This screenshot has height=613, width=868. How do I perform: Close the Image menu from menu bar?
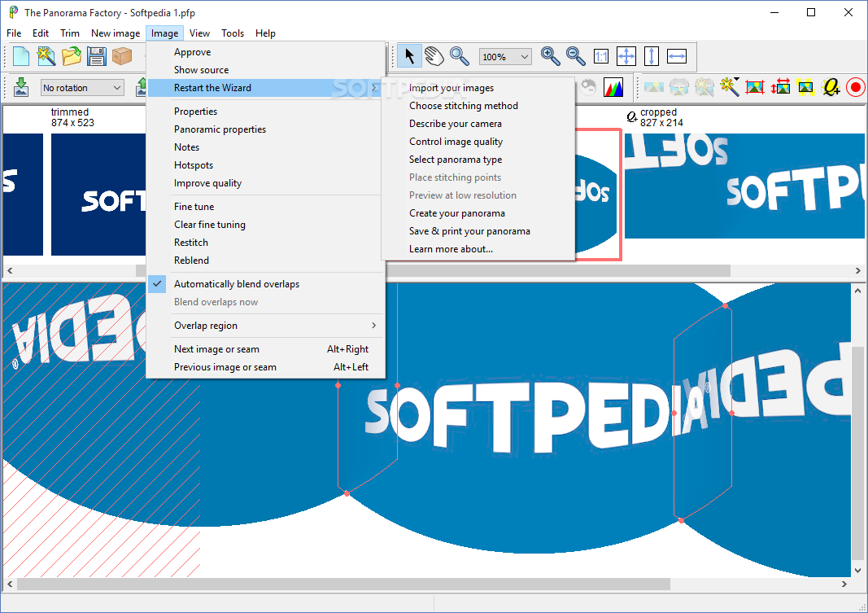[x=165, y=33]
